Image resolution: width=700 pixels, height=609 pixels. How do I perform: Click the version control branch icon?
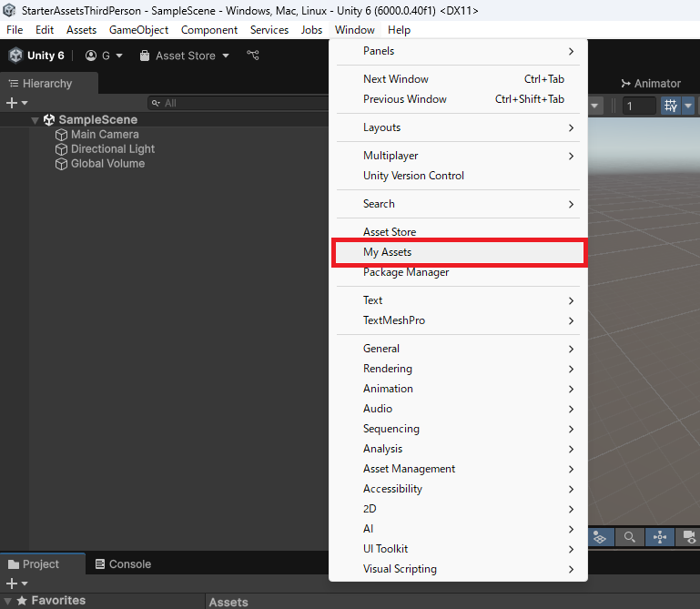(253, 55)
